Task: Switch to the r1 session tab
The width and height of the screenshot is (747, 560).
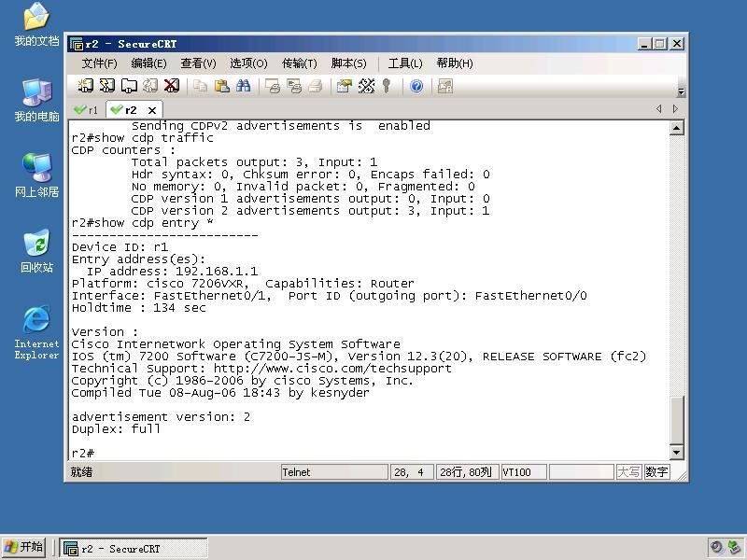Action: (x=86, y=110)
